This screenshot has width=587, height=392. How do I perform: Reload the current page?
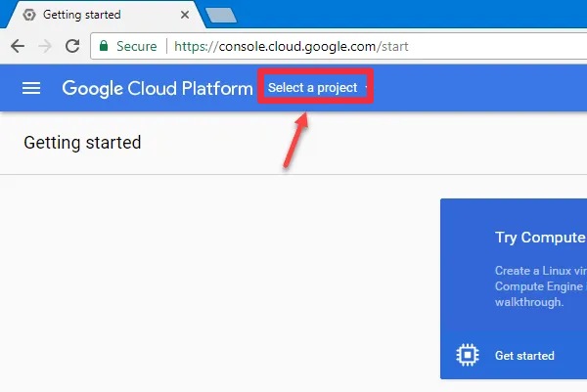coord(71,46)
